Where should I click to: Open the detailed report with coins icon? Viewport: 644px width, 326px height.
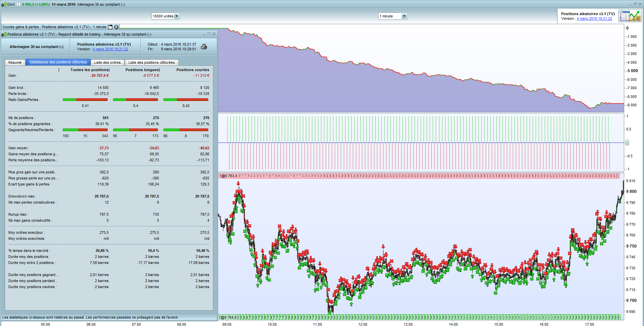[630, 16]
